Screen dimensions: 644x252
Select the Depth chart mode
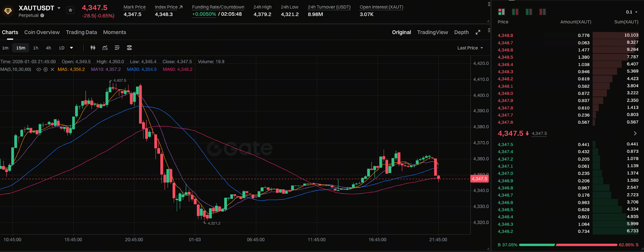click(461, 32)
